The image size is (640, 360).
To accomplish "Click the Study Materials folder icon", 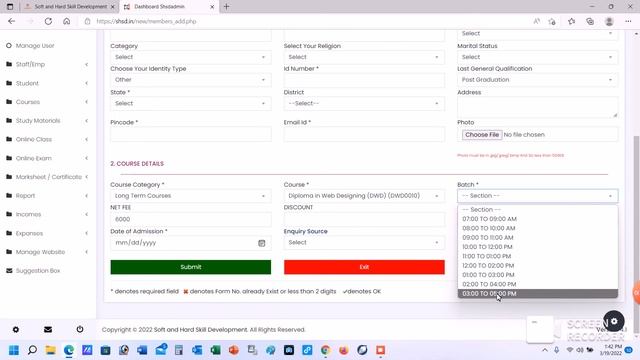I will point(9,121).
